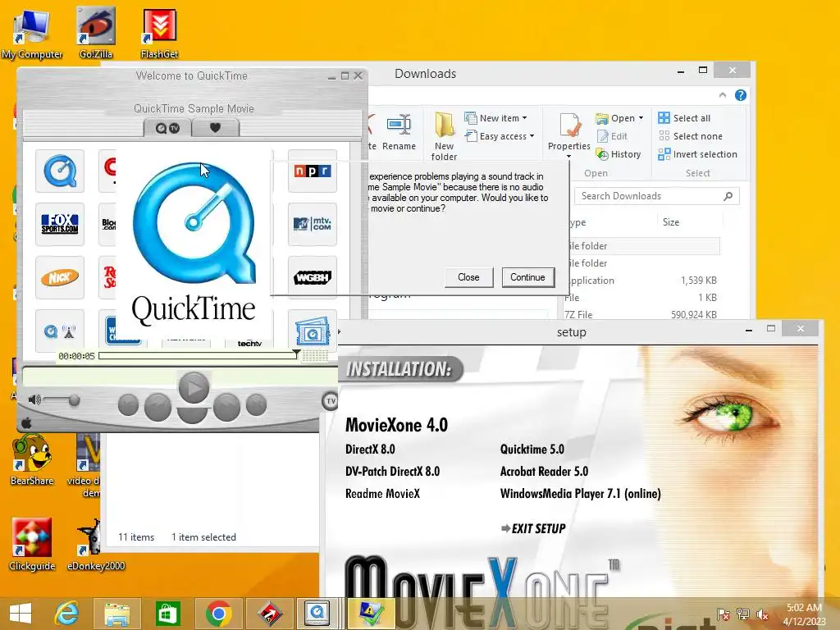The image size is (840, 630).
Task: Open the Clickguide desktop icon
Action: click(32, 544)
